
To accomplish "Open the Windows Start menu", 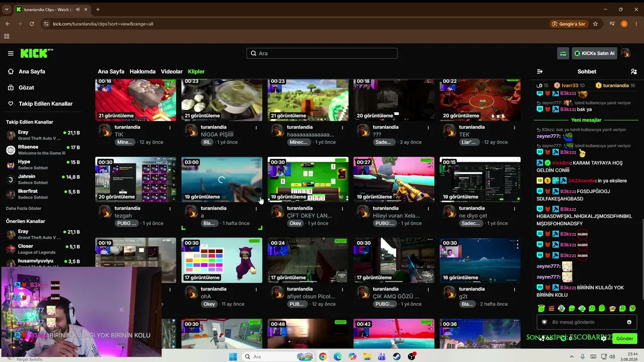I will 233,356.
